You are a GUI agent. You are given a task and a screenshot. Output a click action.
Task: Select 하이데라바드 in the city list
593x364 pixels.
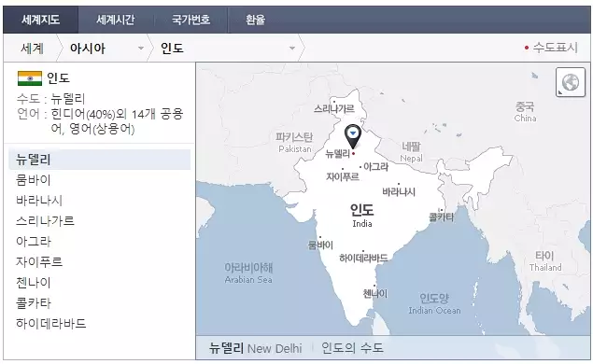point(51,323)
